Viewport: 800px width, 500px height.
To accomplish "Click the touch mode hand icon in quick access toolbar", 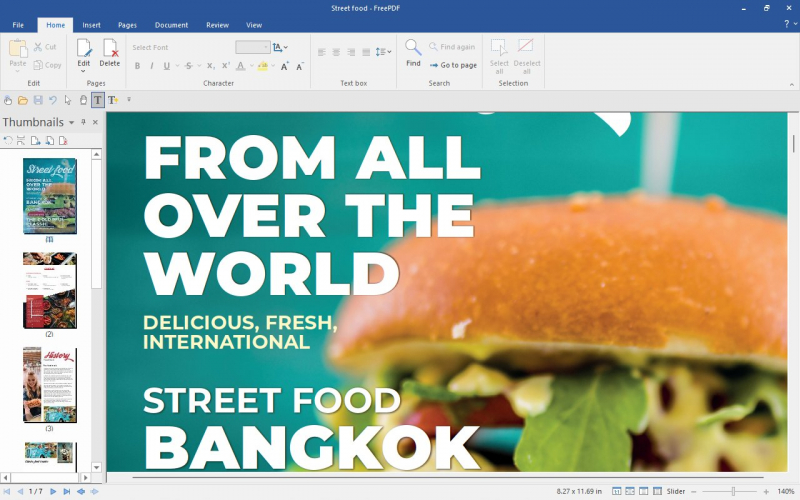I will pyautogui.click(x=8, y=100).
